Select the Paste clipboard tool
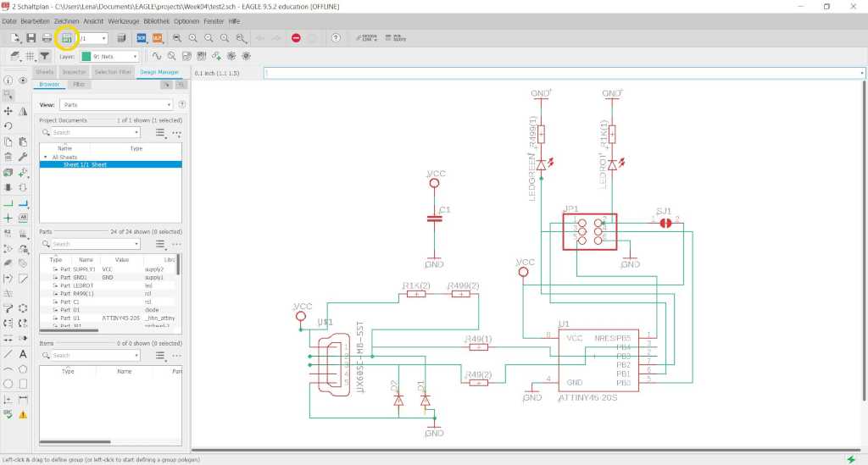 point(23,142)
